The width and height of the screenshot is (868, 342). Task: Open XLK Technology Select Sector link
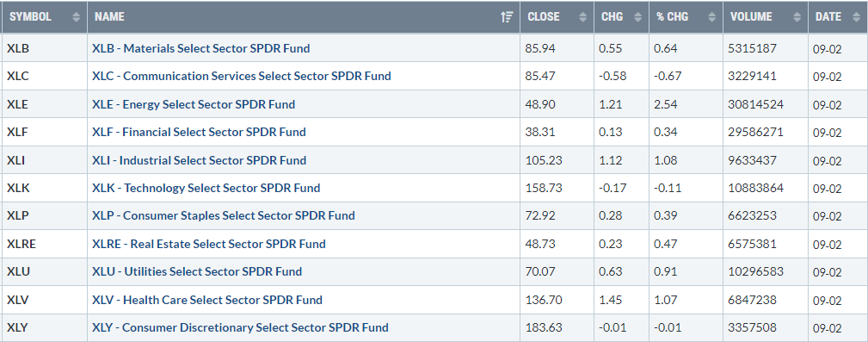tap(206, 188)
